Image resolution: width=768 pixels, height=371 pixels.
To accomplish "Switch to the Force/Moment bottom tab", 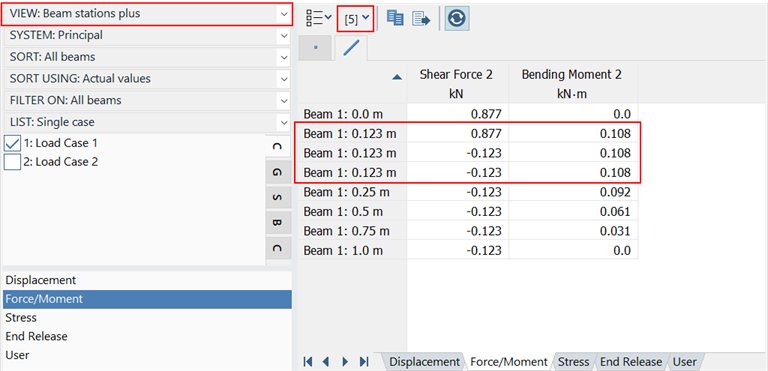I will 508,362.
